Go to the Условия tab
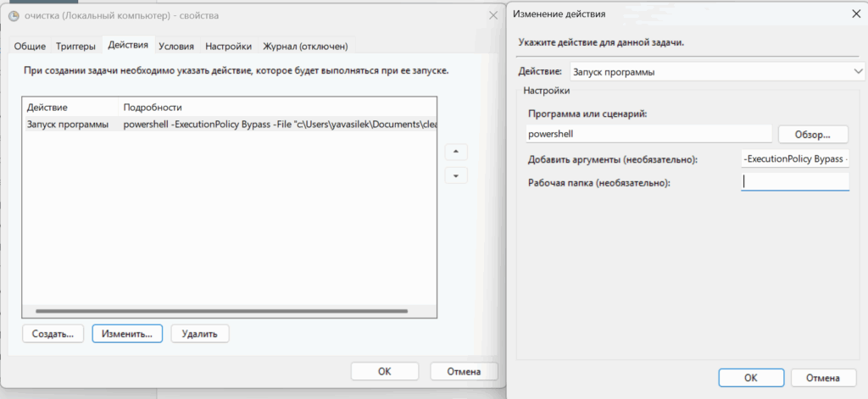Image resolution: width=868 pixels, height=399 pixels. 176,47
